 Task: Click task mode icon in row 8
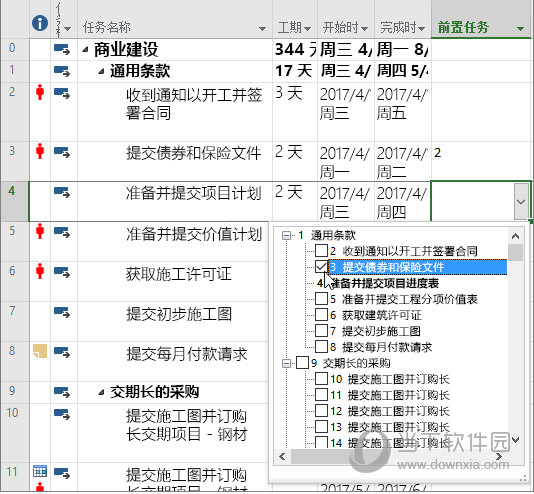coord(62,352)
